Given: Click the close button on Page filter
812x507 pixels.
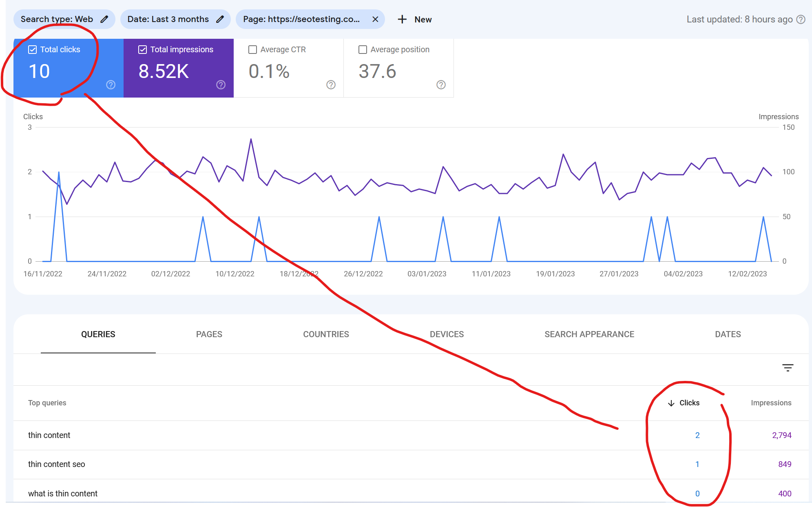Looking at the screenshot, I should click(x=376, y=19).
